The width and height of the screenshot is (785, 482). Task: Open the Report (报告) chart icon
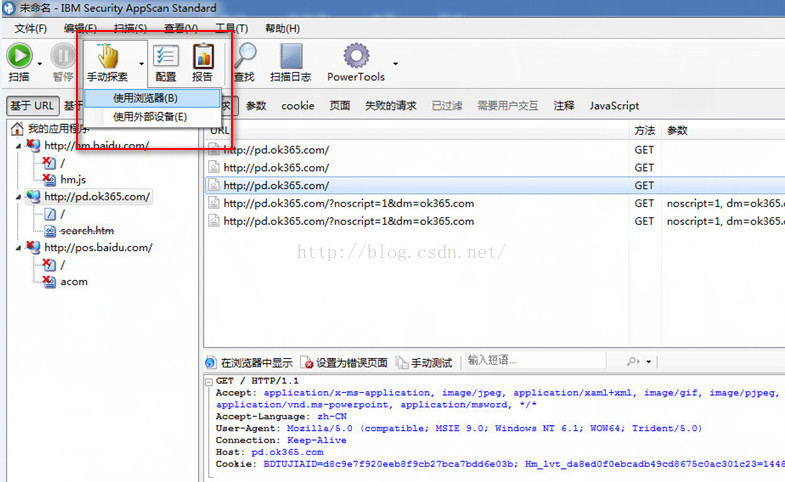(203, 56)
